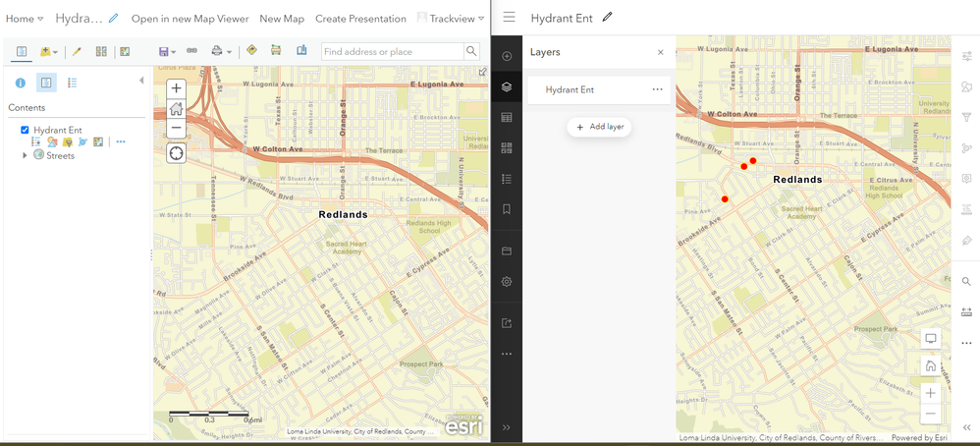Change style of Hydrant Ent layer

point(52,142)
